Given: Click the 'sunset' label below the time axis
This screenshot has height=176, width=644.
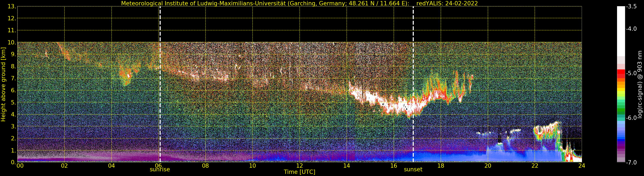Looking at the screenshot, I should click(413, 170).
